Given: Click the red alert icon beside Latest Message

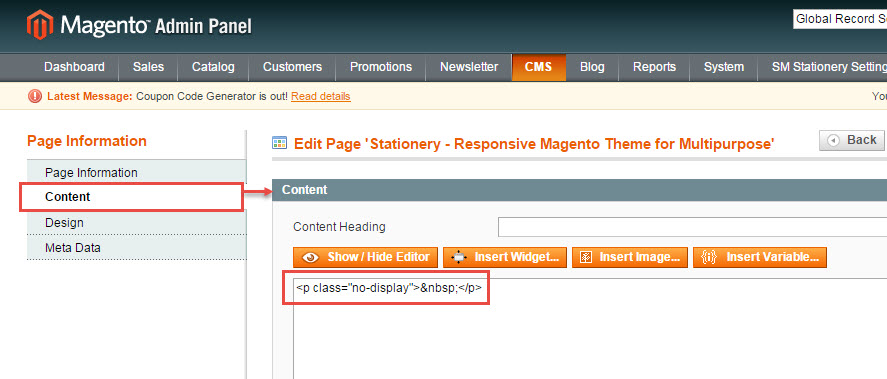Looking at the screenshot, I should (35, 97).
